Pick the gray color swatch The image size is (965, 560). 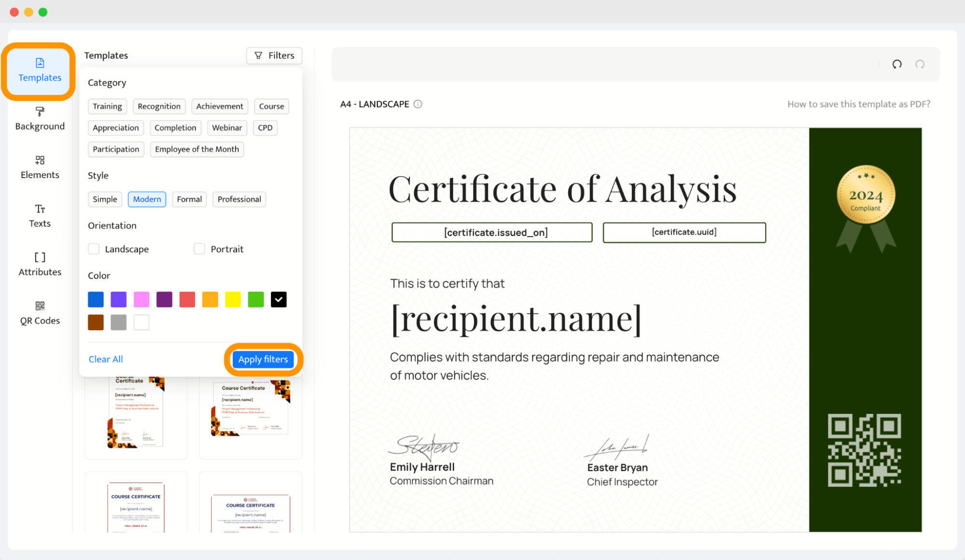click(119, 322)
